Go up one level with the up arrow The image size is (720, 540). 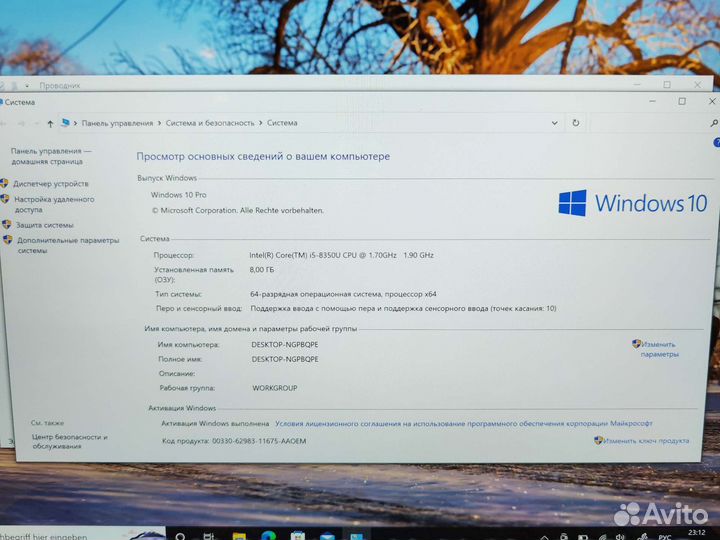pyautogui.click(x=50, y=124)
